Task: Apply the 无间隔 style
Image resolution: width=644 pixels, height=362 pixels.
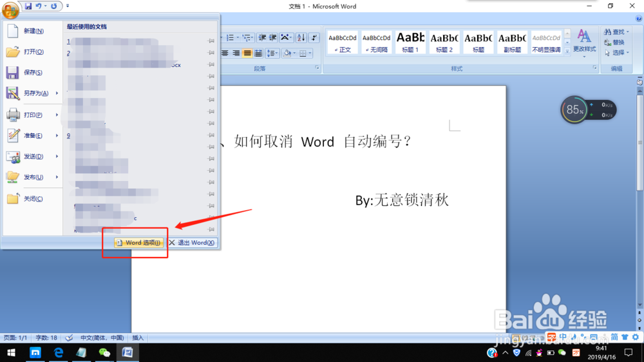Action: pos(376,43)
